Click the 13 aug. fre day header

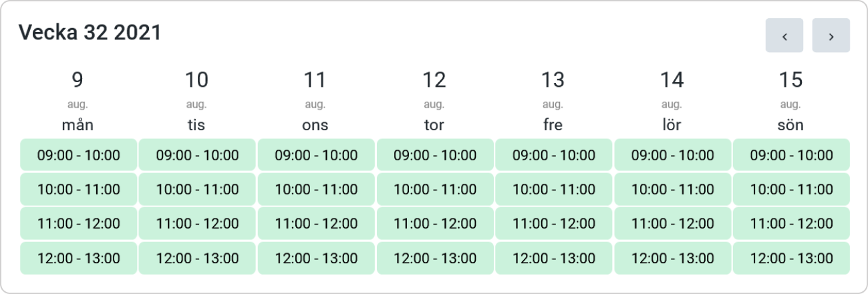click(x=553, y=101)
